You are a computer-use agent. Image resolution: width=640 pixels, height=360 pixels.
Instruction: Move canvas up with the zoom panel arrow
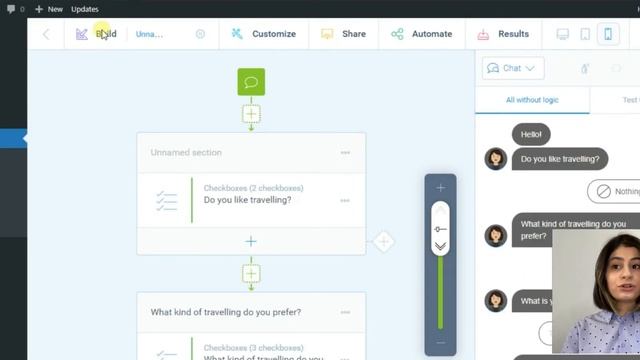click(440, 211)
